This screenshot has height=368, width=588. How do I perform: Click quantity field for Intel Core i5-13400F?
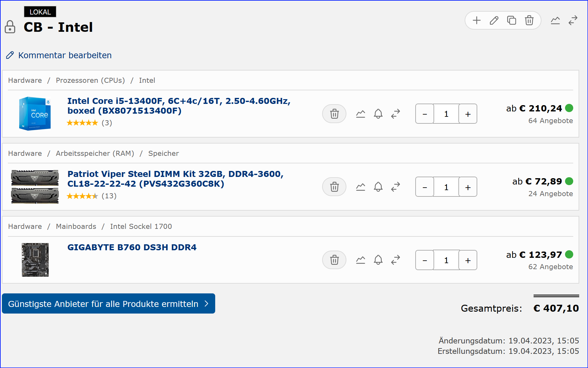(x=446, y=114)
